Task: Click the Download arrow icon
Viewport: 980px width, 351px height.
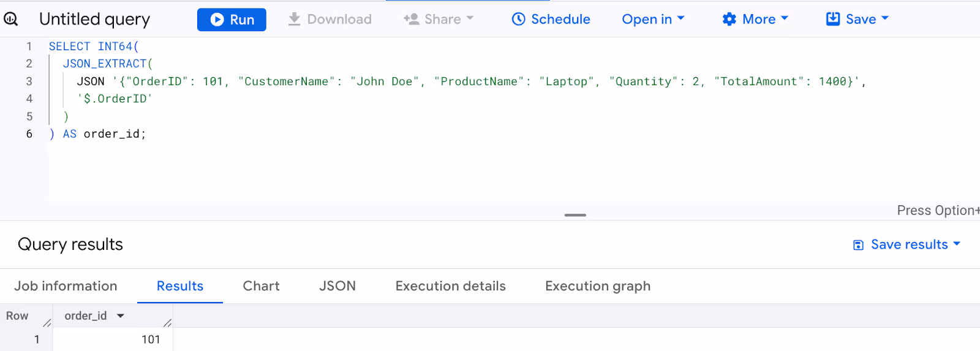Action: coord(294,19)
